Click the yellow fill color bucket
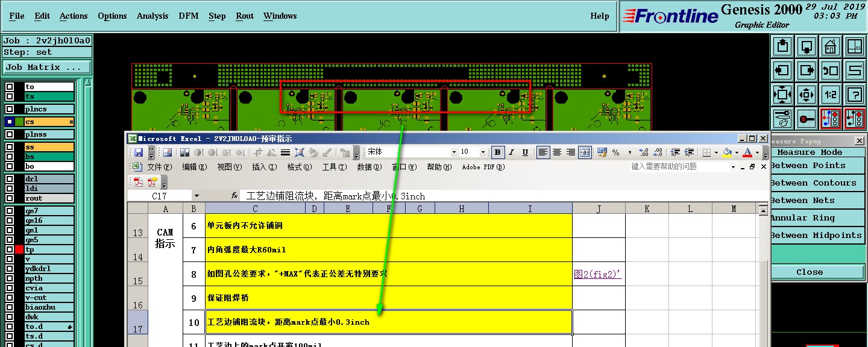 728,152
